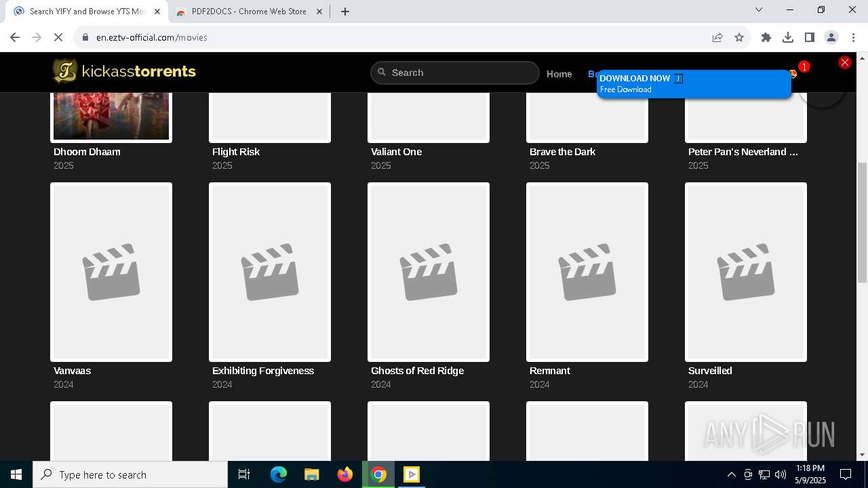Click the Ghosts of Red Ridge title

[x=417, y=371]
